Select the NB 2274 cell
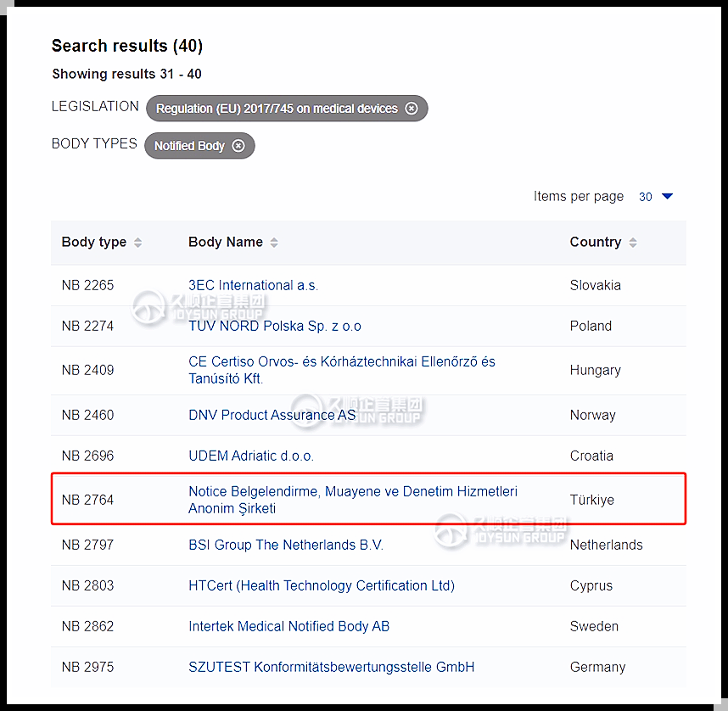Screen dimensions: 728x711 [87, 326]
